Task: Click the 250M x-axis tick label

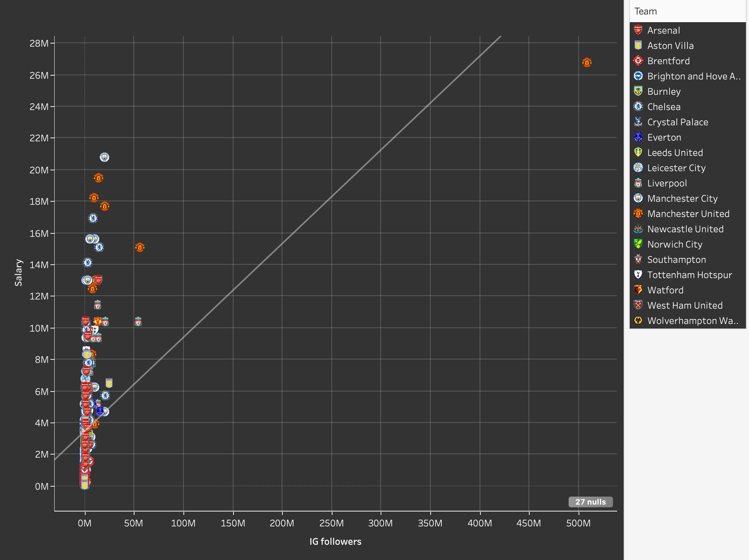Action: click(x=331, y=523)
